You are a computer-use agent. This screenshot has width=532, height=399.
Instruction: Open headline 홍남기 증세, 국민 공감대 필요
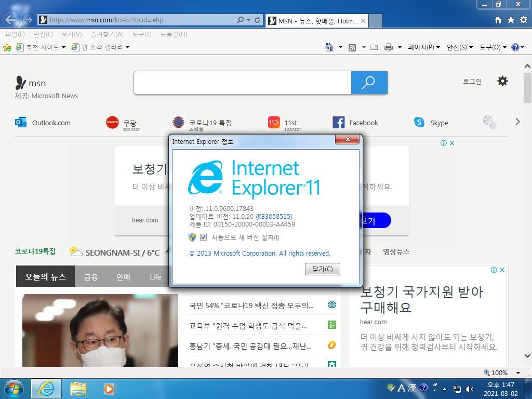pos(250,347)
